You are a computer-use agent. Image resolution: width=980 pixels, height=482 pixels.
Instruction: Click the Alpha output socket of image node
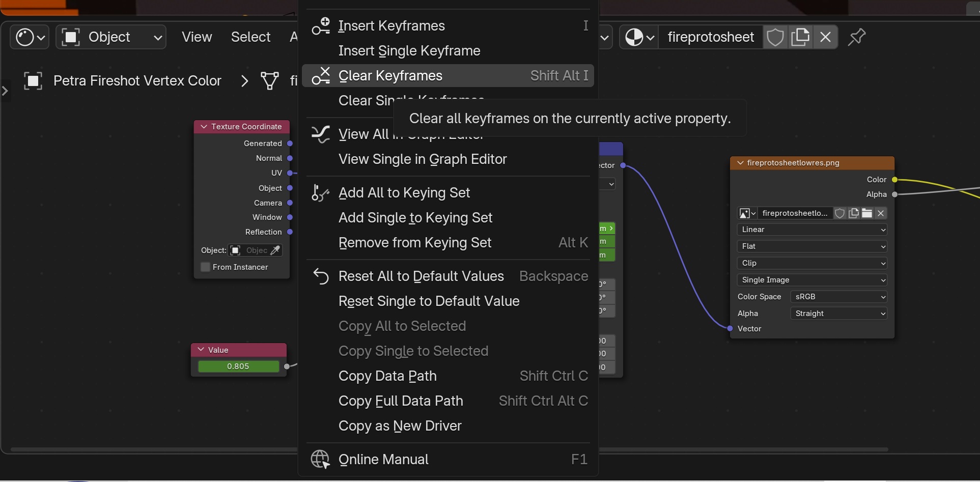(x=894, y=194)
